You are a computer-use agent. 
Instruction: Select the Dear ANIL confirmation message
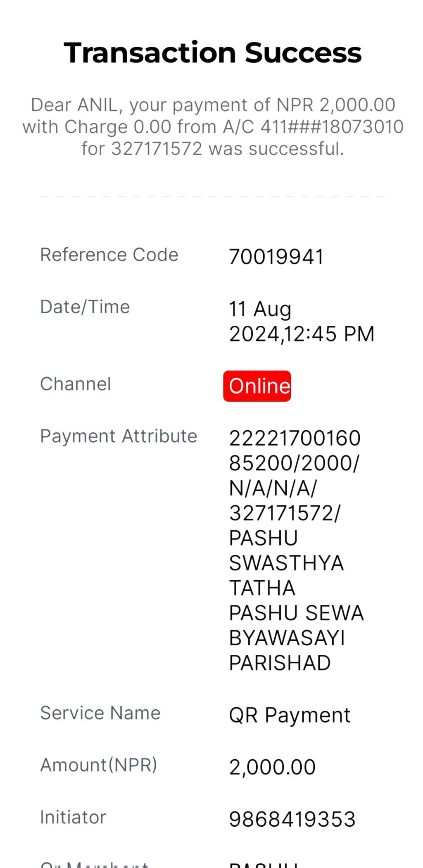coord(213,127)
